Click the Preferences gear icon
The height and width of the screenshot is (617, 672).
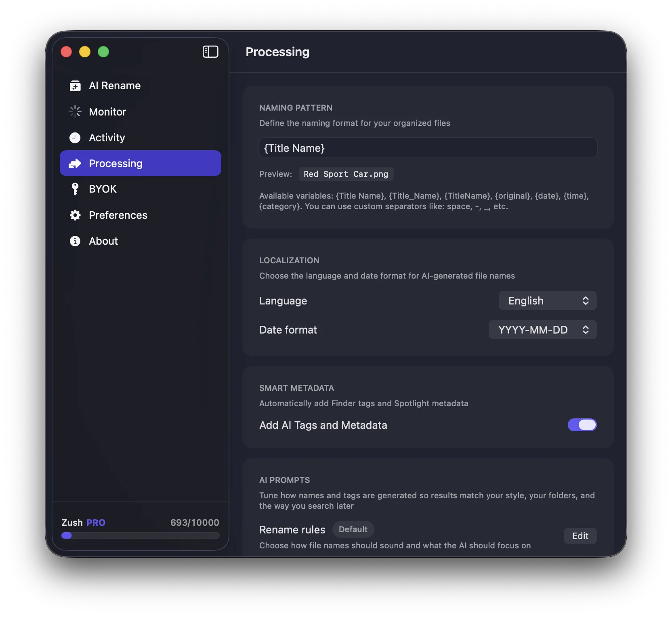click(75, 215)
